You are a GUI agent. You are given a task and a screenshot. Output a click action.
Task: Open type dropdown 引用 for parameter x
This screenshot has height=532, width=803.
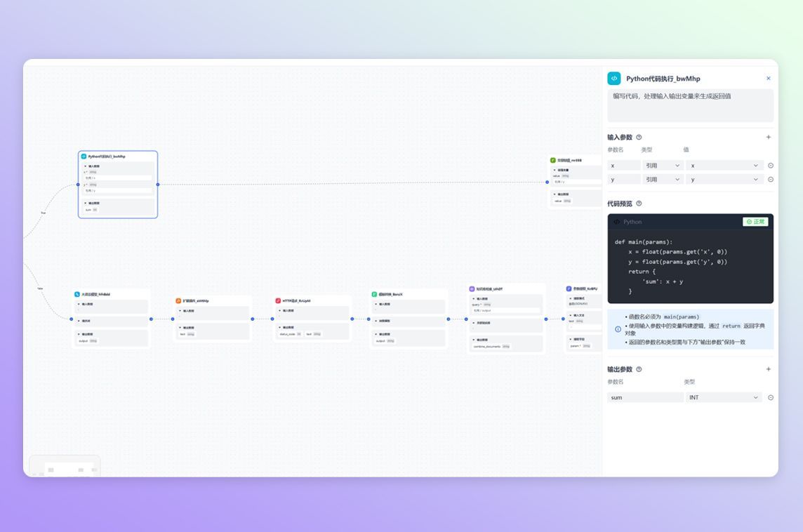pos(662,166)
